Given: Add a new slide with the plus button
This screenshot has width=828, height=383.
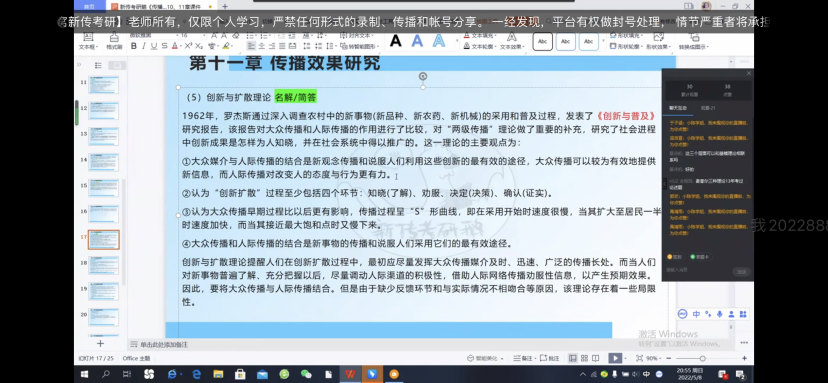Looking at the screenshot, I should click(100, 344).
